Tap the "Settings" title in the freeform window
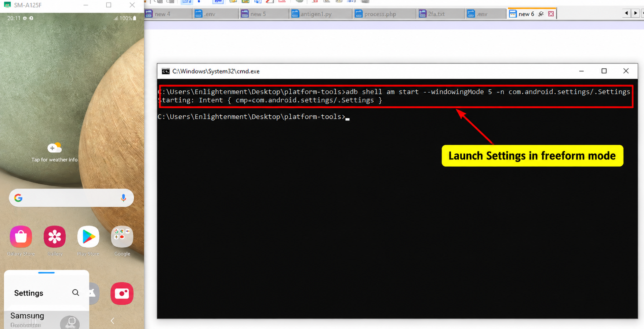 pyautogui.click(x=29, y=293)
